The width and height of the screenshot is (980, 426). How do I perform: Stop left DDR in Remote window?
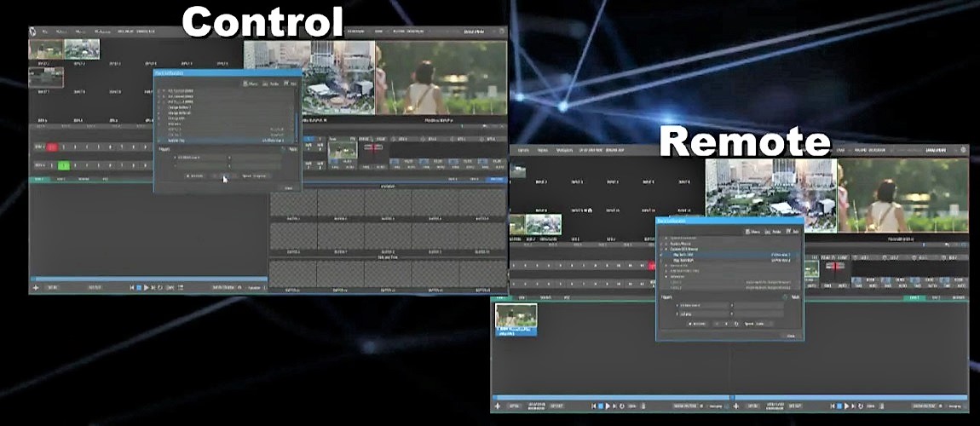[600, 406]
